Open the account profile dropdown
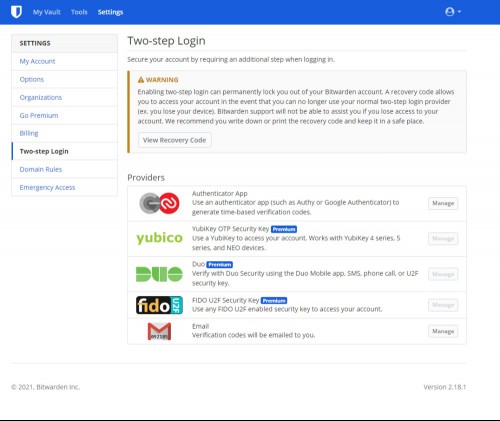This screenshot has height=421, width=500. (x=453, y=12)
